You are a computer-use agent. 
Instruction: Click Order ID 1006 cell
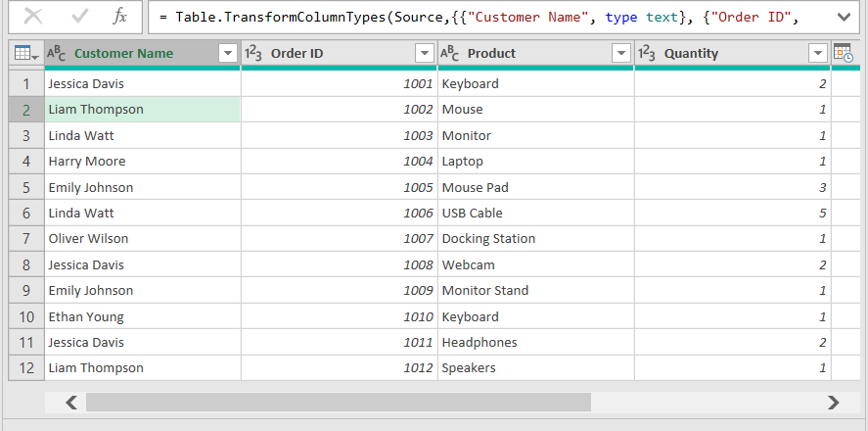click(340, 213)
